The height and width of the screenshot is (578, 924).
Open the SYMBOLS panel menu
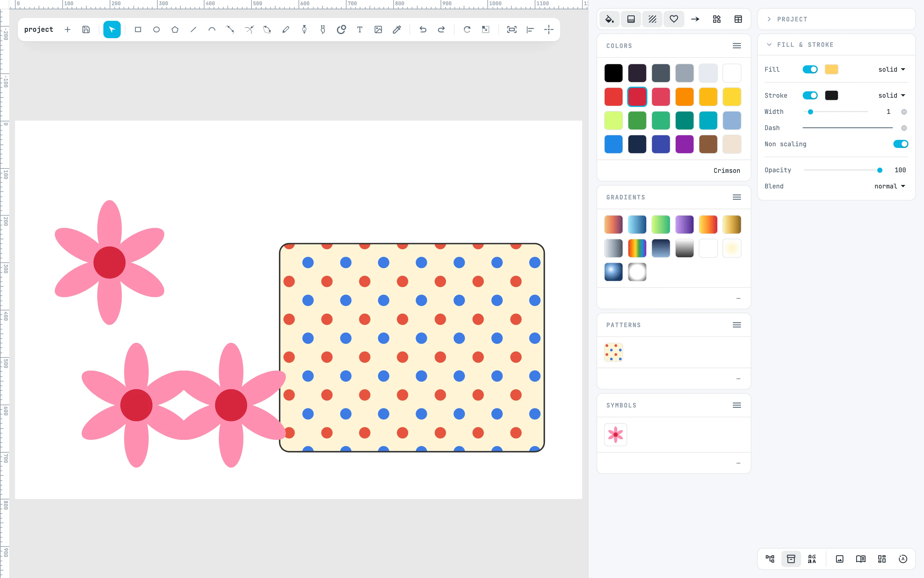(x=737, y=405)
